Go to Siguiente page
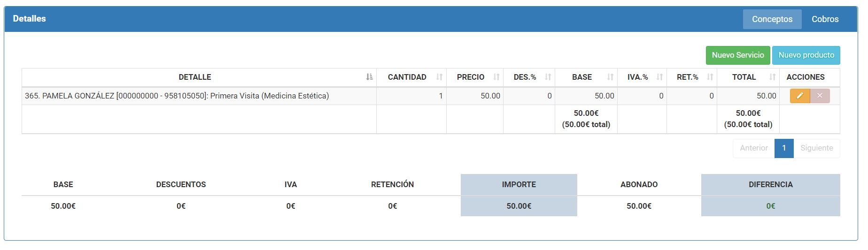 click(817, 148)
